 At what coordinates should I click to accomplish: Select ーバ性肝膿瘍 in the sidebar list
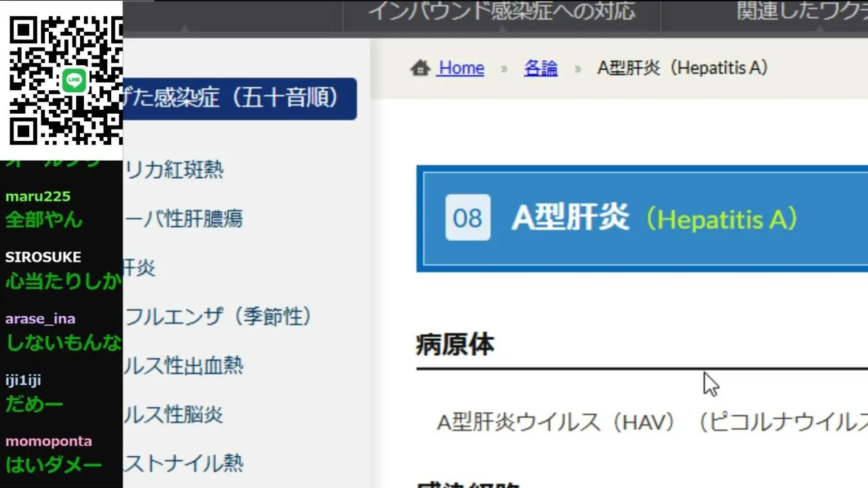coord(184,219)
